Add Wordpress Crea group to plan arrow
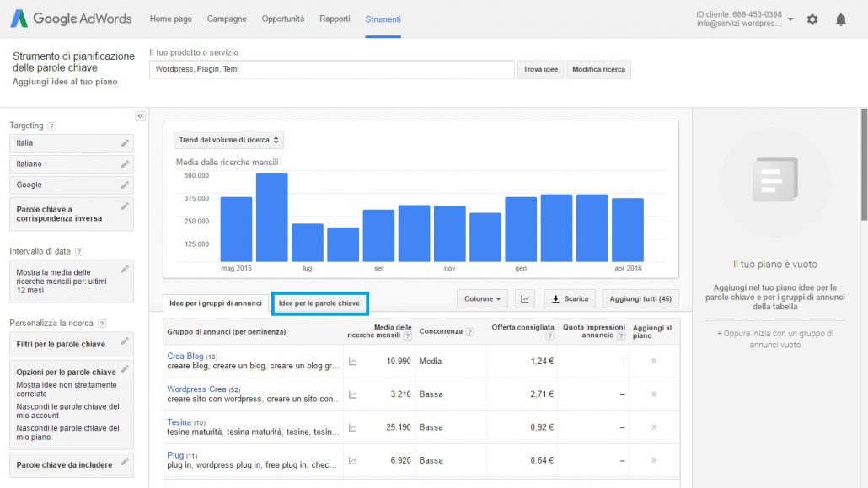This screenshot has width=868, height=488. coord(654,394)
